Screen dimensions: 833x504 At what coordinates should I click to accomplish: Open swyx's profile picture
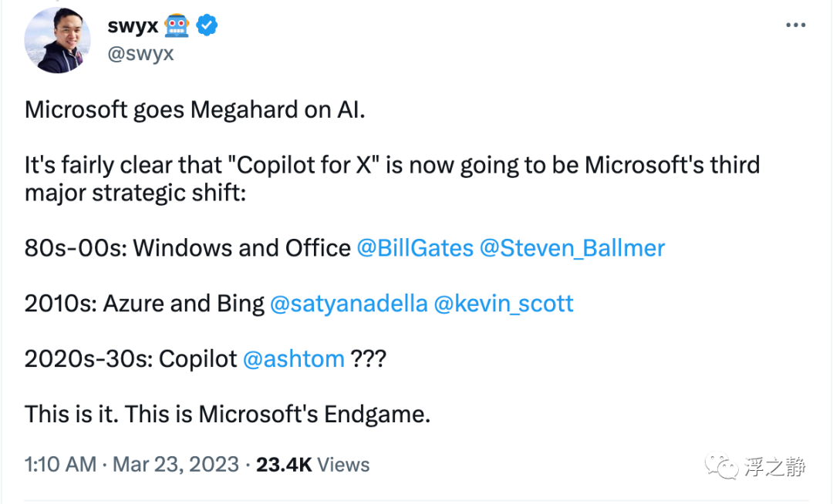pos(59,39)
